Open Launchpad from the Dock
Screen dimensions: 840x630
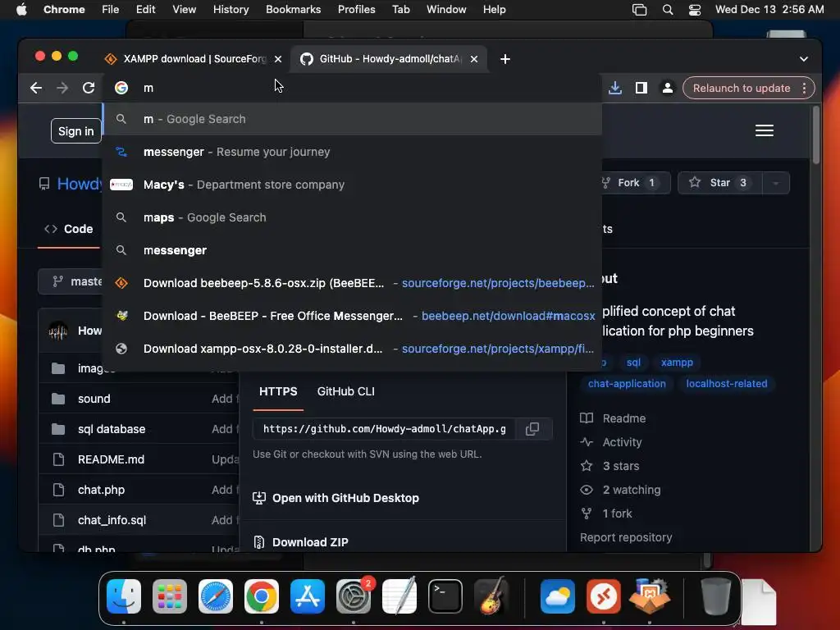click(170, 596)
